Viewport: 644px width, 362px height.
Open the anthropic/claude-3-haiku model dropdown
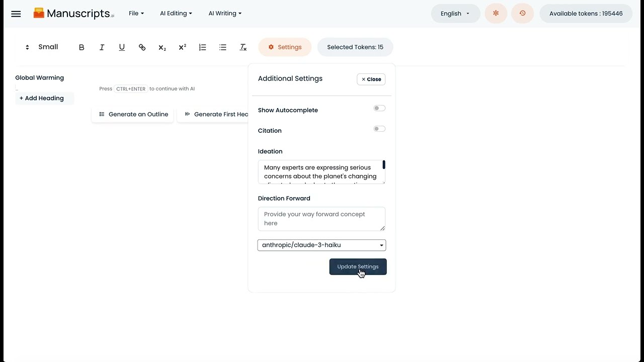(321, 245)
